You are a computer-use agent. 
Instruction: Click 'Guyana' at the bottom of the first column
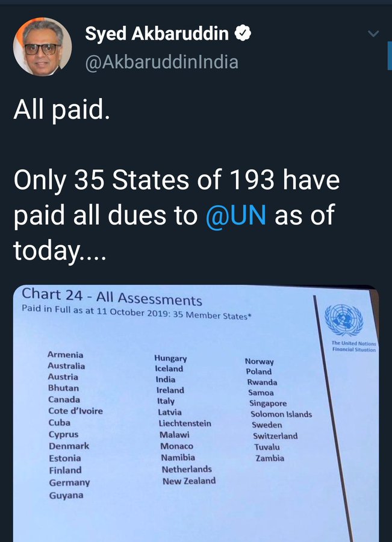[x=66, y=496]
